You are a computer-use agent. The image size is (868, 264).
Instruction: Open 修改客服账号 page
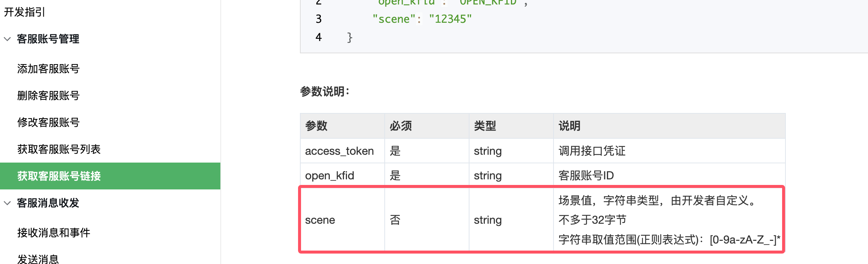click(49, 122)
